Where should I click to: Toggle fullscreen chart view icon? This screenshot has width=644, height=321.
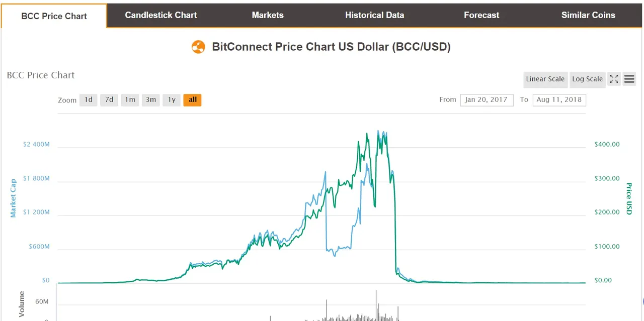[x=614, y=79]
